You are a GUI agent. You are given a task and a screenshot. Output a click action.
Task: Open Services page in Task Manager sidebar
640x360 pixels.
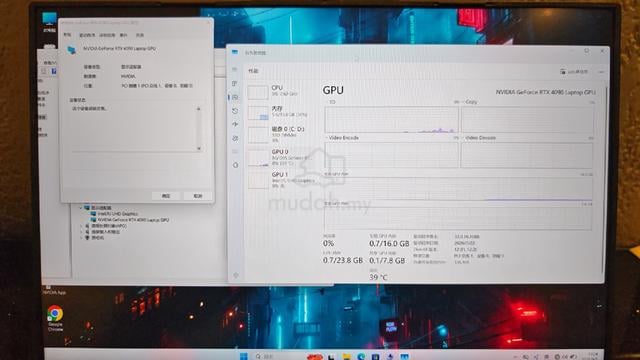[x=236, y=165]
